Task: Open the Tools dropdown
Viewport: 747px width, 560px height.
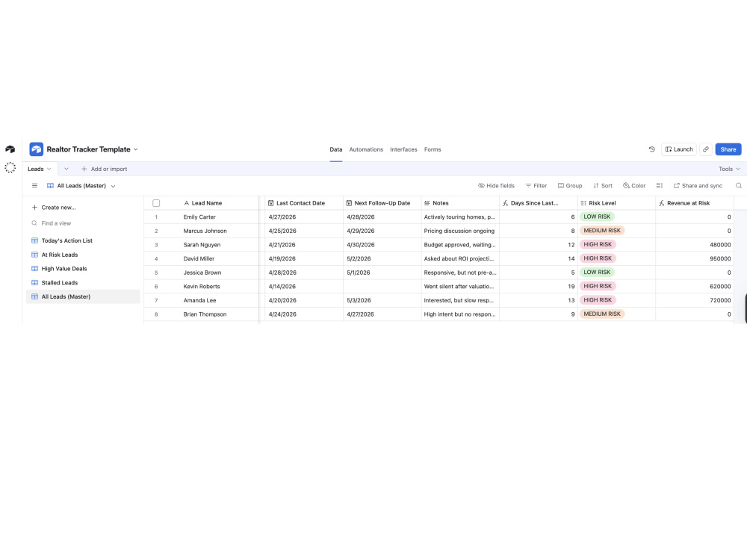Action: [729, 169]
